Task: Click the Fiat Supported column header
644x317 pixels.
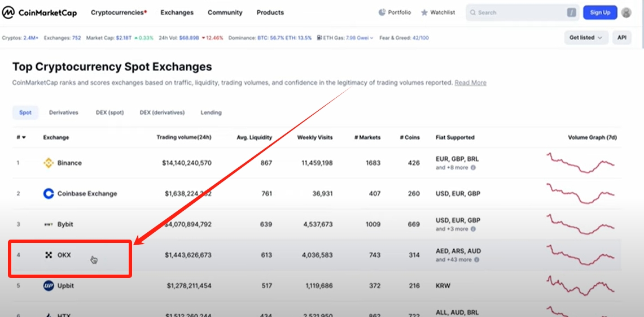Action: 455,137
